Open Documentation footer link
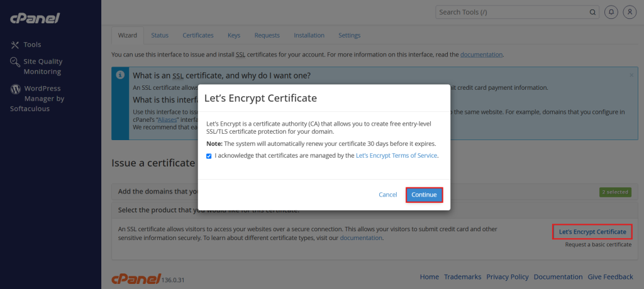 [x=558, y=277]
